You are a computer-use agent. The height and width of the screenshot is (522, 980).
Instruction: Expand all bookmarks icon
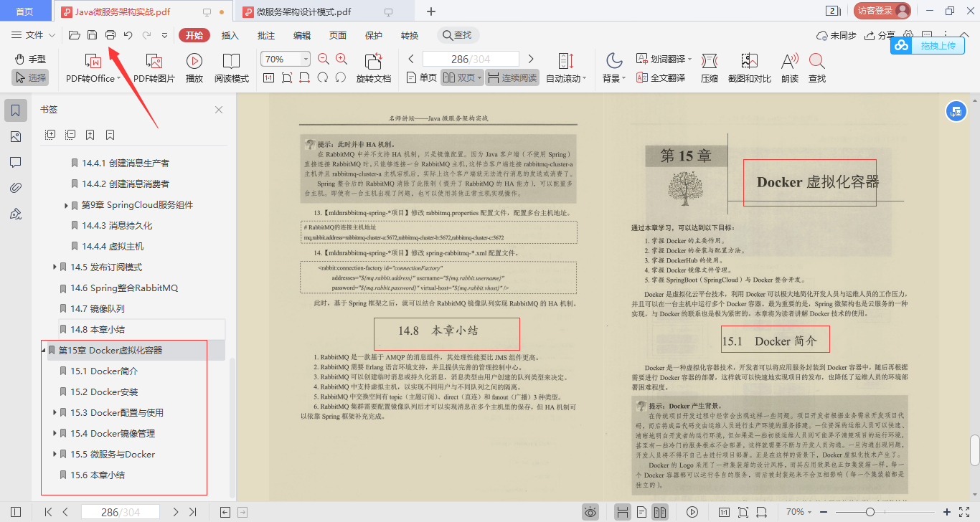(50, 134)
